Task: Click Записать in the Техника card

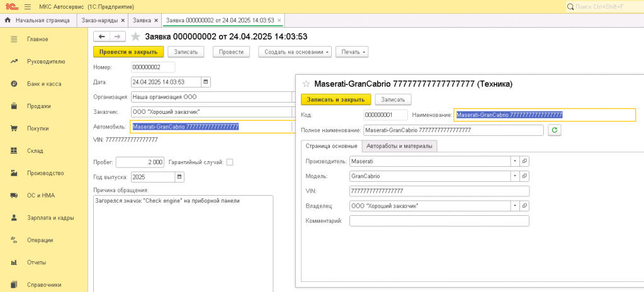Action: [393, 100]
